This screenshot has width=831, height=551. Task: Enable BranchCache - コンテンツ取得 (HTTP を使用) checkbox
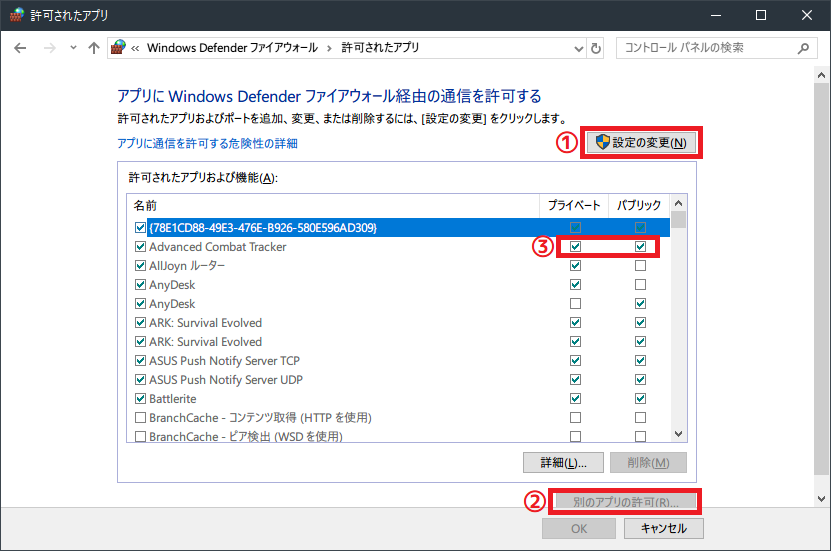140,418
